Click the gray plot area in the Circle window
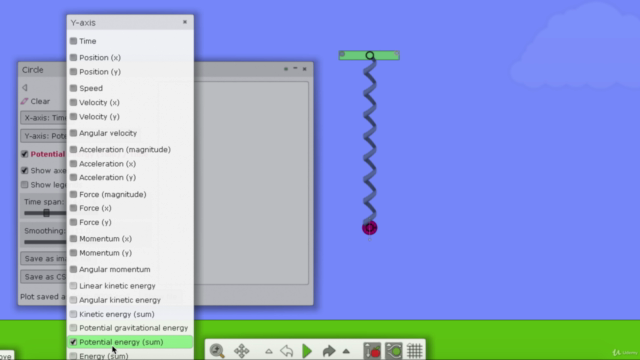The image size is (640, 360). (x=251, y=183)
